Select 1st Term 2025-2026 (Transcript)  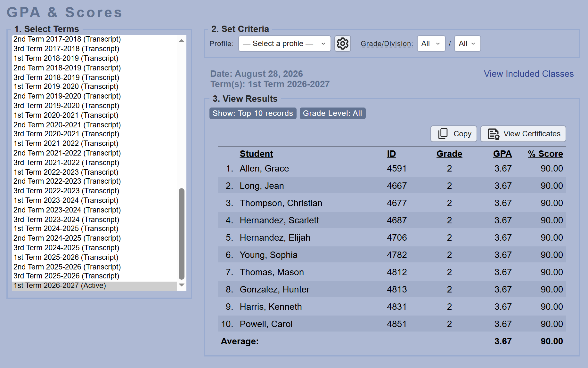[x=94, y=257]
